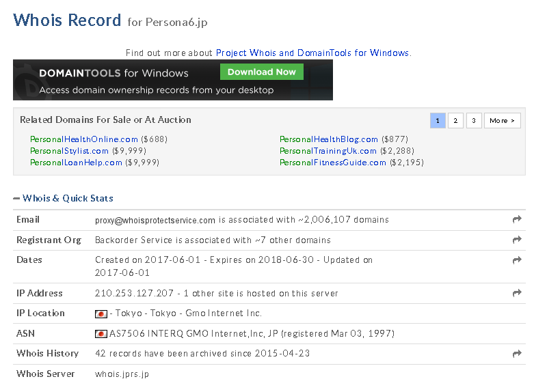Viewport: 534px width, 392px height.
Task: Click the Registrant Org row label
Action: coord(49,240)
